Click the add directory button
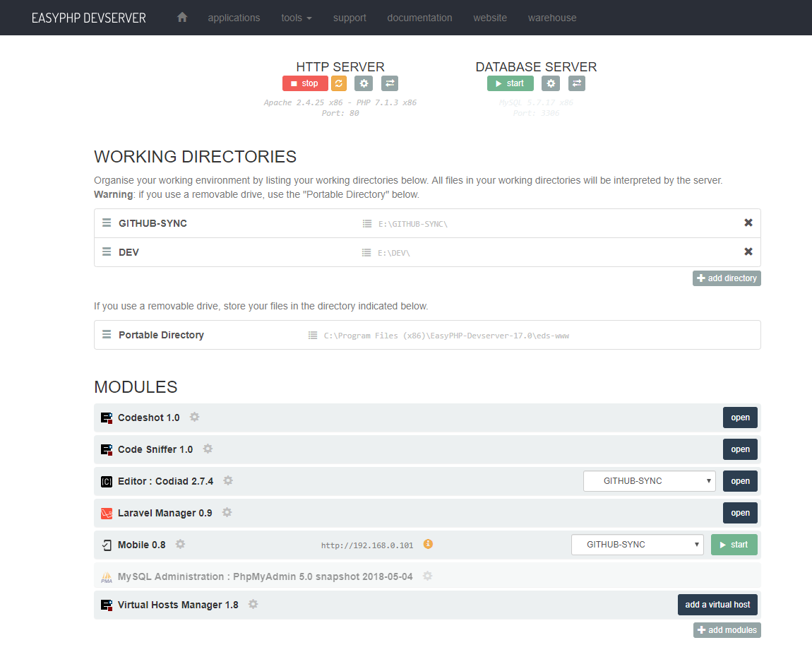Viewport: 812px width, 657px height. coord(727,278)
